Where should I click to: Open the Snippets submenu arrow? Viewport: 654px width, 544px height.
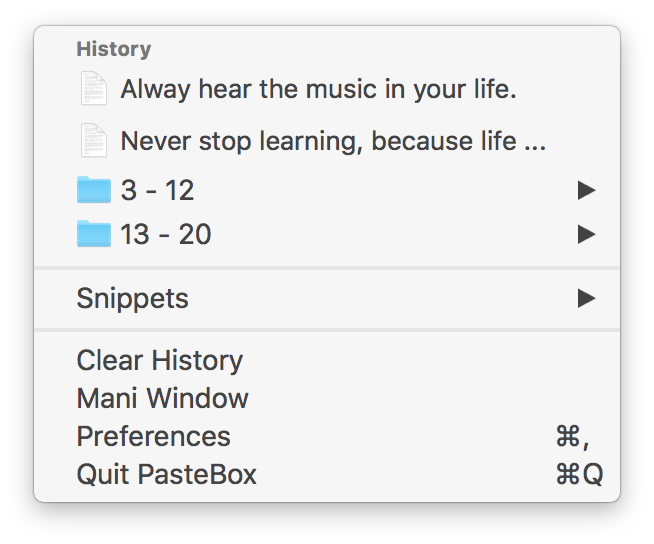587,298
